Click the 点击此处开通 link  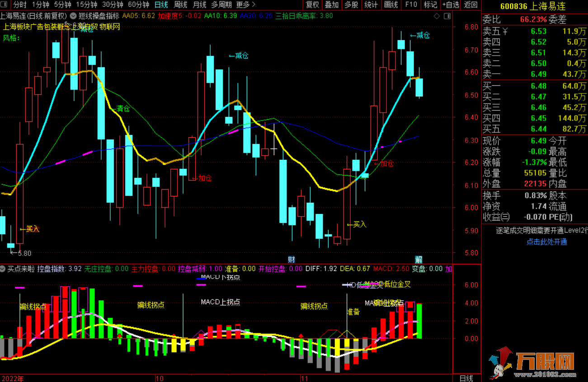(x=546, y=242)
